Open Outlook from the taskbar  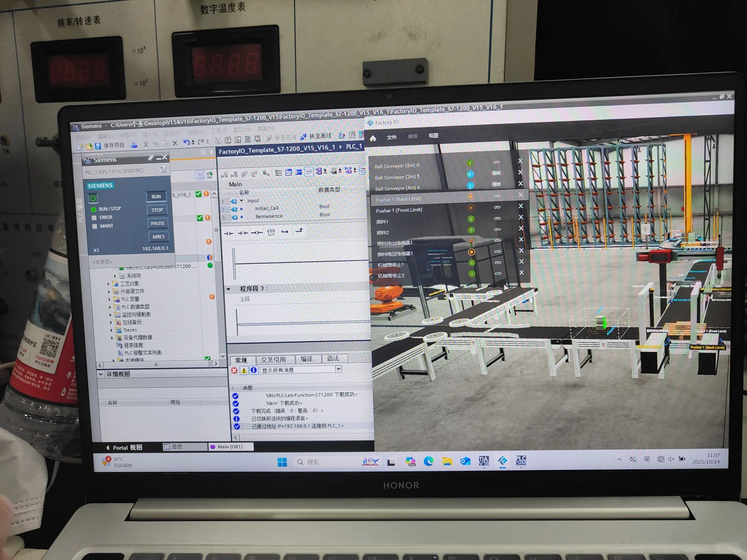pos(465,461)
